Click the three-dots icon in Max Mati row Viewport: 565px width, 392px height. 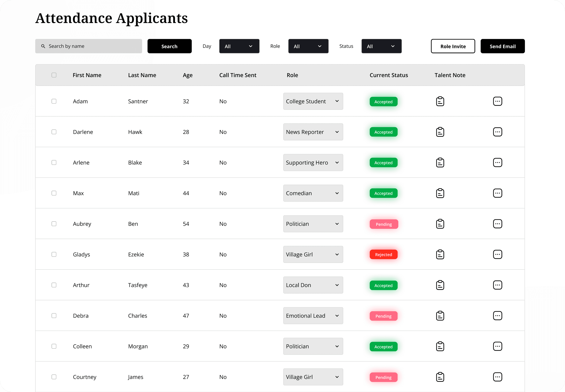pos(497,193)
